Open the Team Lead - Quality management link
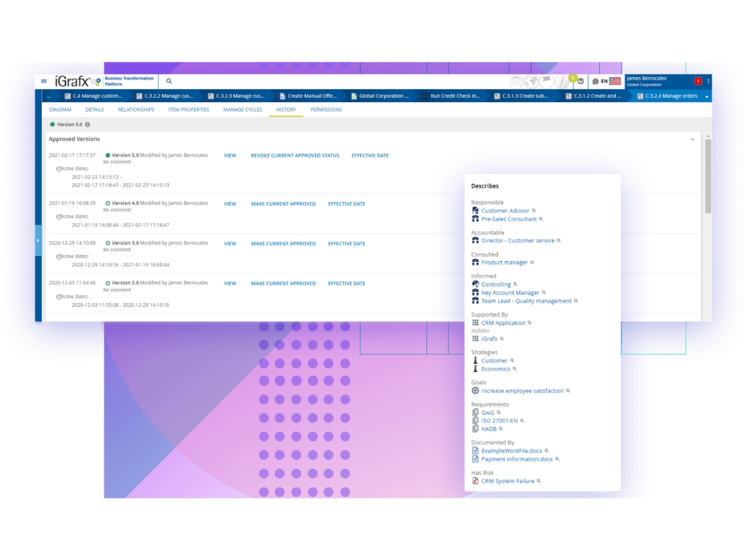Screen dimensions: 747x560 [x=526, y=301]
